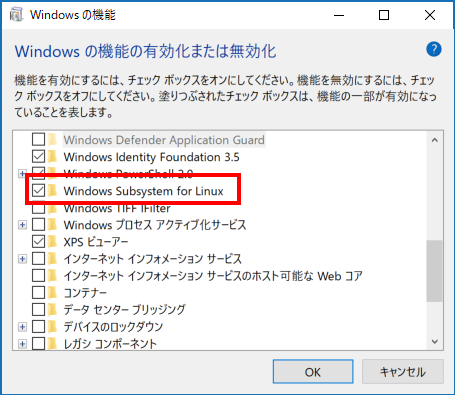Select the デバイスのロックダウン label
The height and width of the screenshot is (395, 455).
coord(113,327)
